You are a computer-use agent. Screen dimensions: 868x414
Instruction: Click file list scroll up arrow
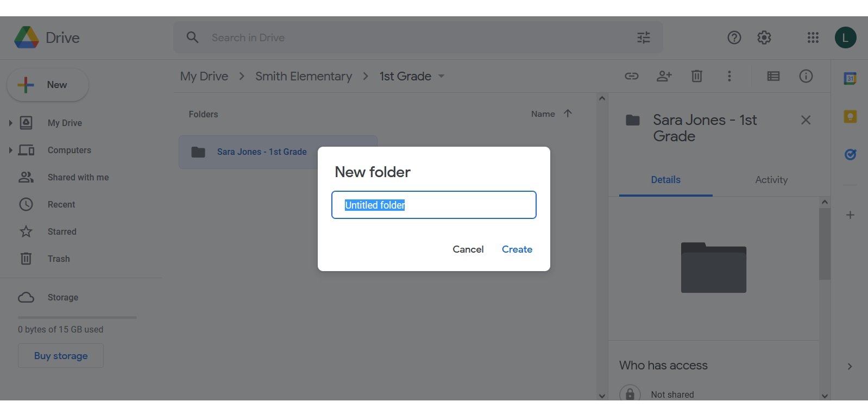point(602,98)
